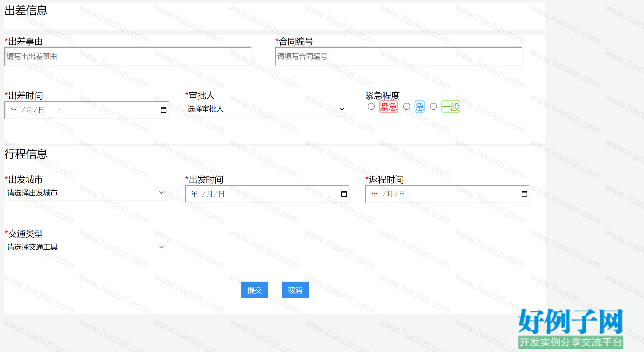Open calendar picker for 返程时间 field
The width and height of the screenshot is (644, 352).
pos(524,194)
